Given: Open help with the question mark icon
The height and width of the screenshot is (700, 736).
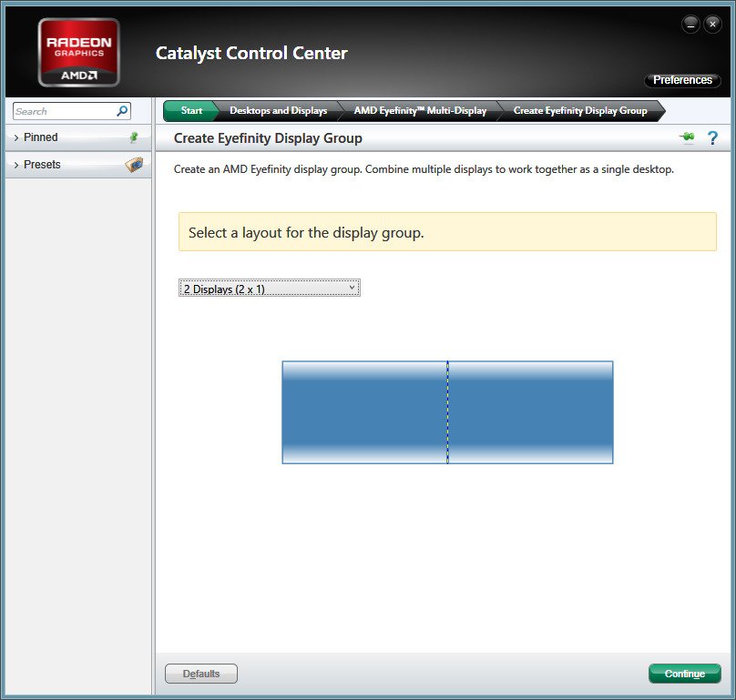Looking at the screenshot, I should coord(712,137).
